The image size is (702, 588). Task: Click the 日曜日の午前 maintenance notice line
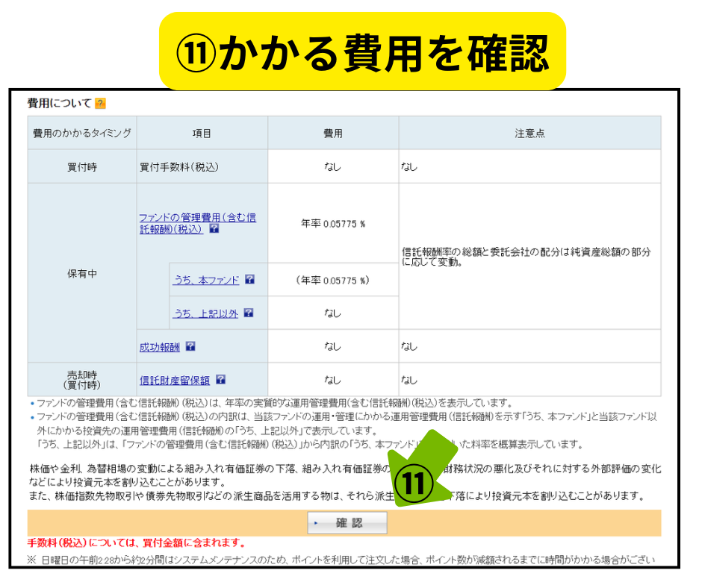[x=341, y=560]
